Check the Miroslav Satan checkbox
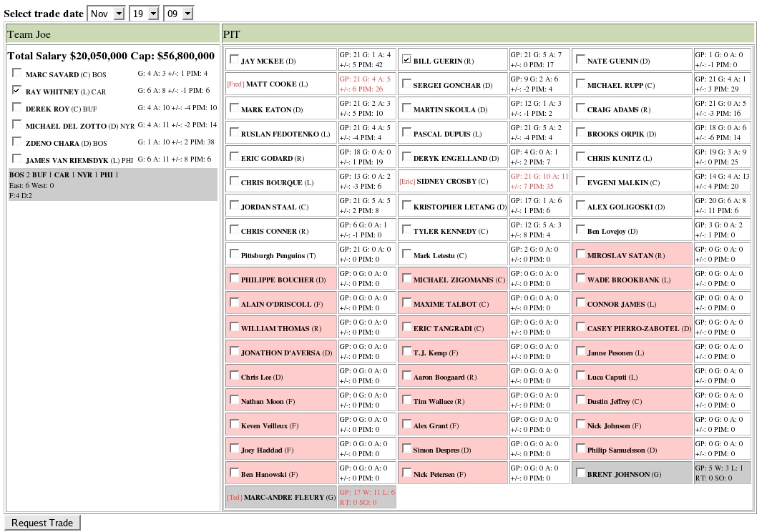The image size is (767, 532). [581, 254]
